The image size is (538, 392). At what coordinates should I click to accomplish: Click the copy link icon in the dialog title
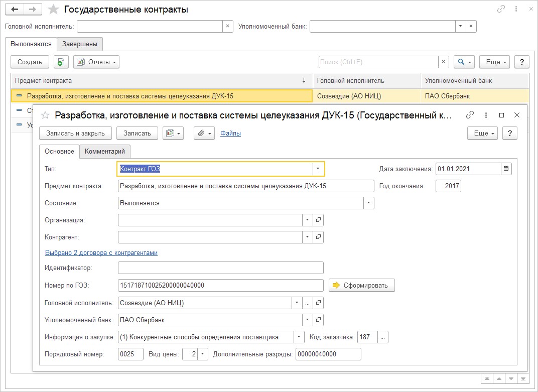470,115
